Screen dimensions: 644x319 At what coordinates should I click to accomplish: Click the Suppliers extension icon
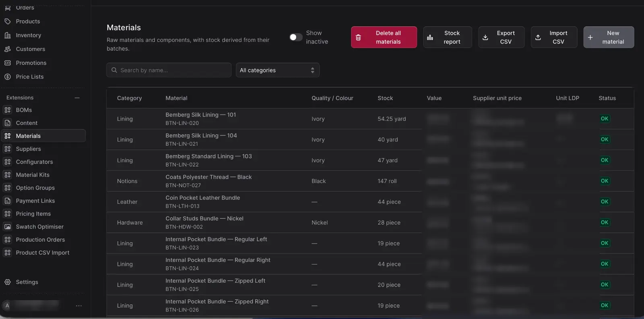tap(8, 149)
